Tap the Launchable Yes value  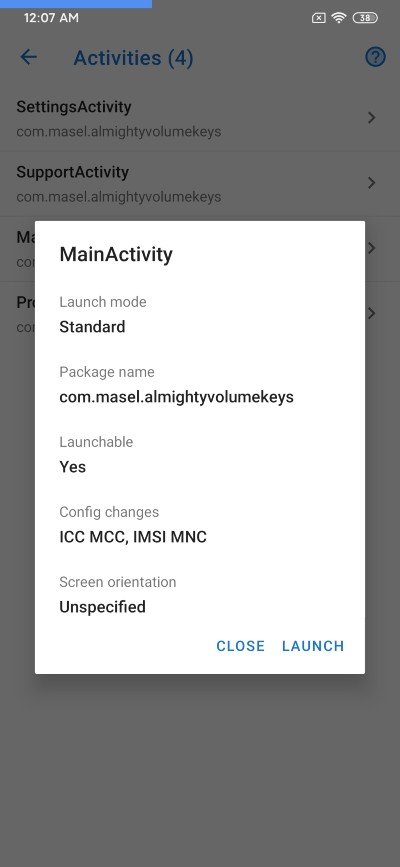pos(72,467)
